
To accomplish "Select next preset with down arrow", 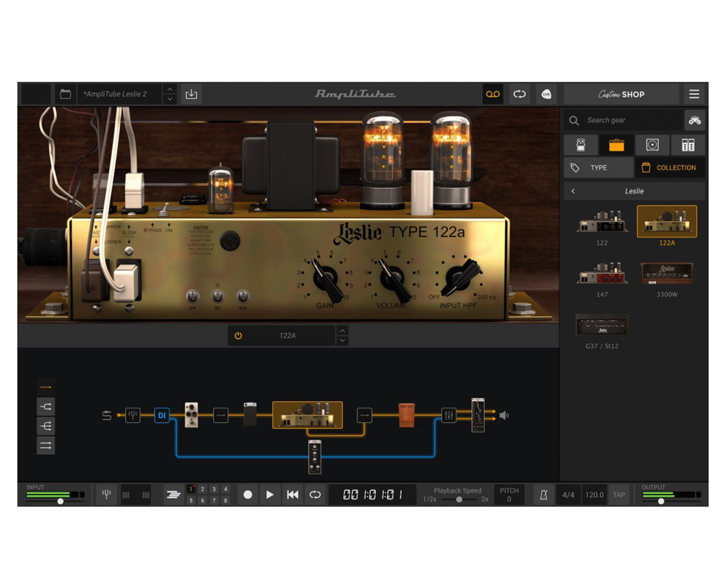I will pyautogui.click(x=170, y=99).
